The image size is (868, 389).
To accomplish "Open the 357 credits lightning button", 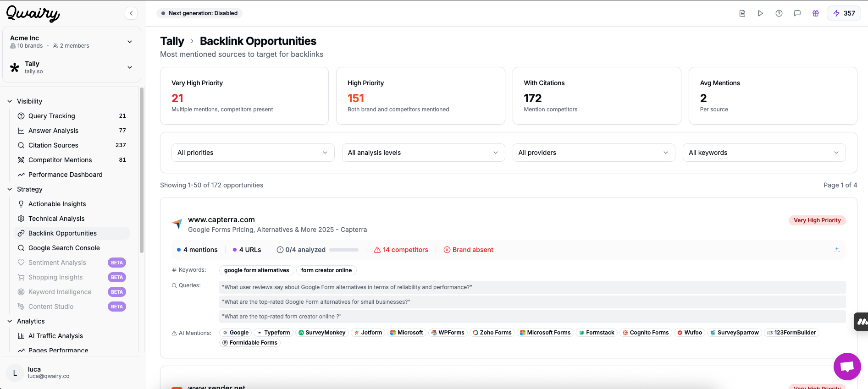I will pos(844,13).
